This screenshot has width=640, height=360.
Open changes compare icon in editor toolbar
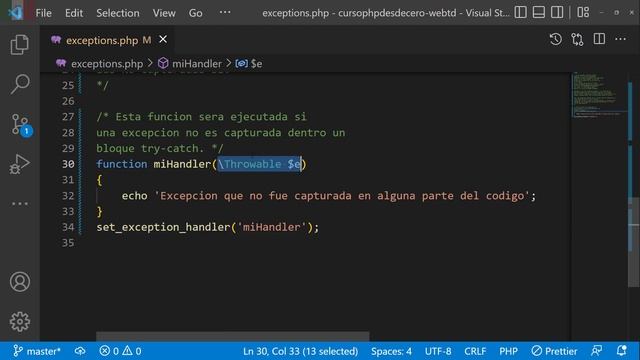coord(577,39)
